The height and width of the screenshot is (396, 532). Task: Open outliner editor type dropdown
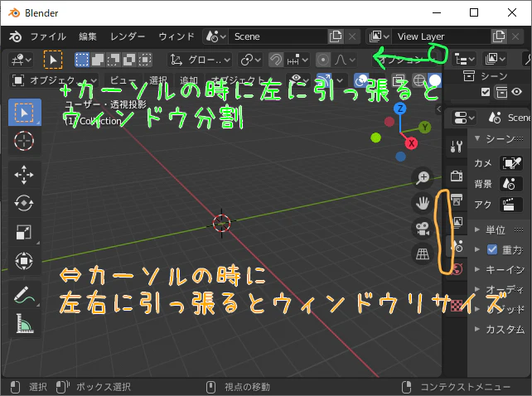(464, 60)
